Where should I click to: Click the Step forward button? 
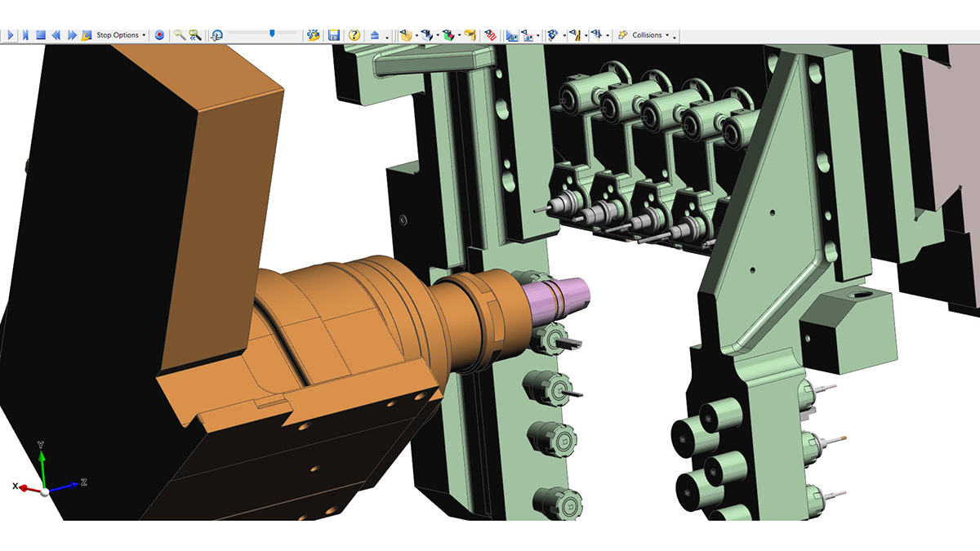(25, 35)
